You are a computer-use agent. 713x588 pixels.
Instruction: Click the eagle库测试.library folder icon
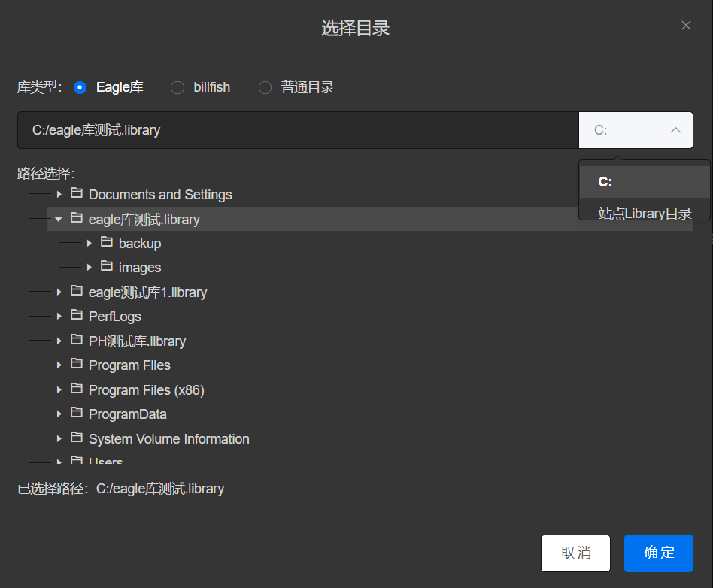pos(77,218)
